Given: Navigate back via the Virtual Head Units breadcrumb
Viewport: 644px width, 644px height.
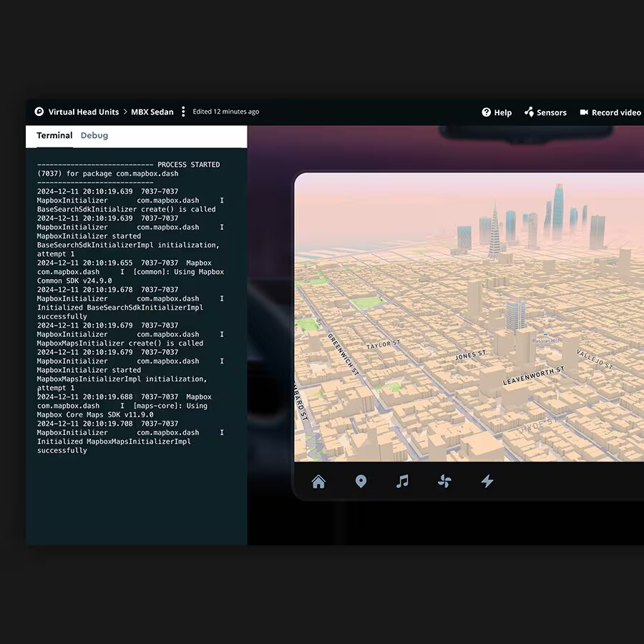Looking at the screenshot, I should [84, 112].
